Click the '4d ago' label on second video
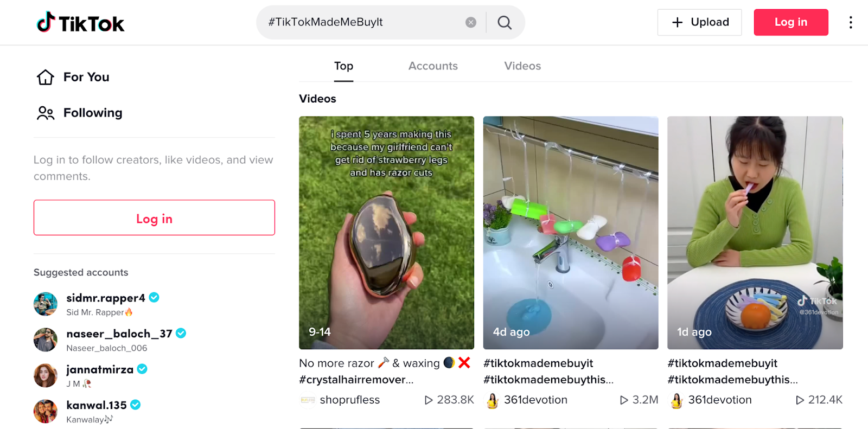This screenshot has width=868, height=429. [511, 332]
